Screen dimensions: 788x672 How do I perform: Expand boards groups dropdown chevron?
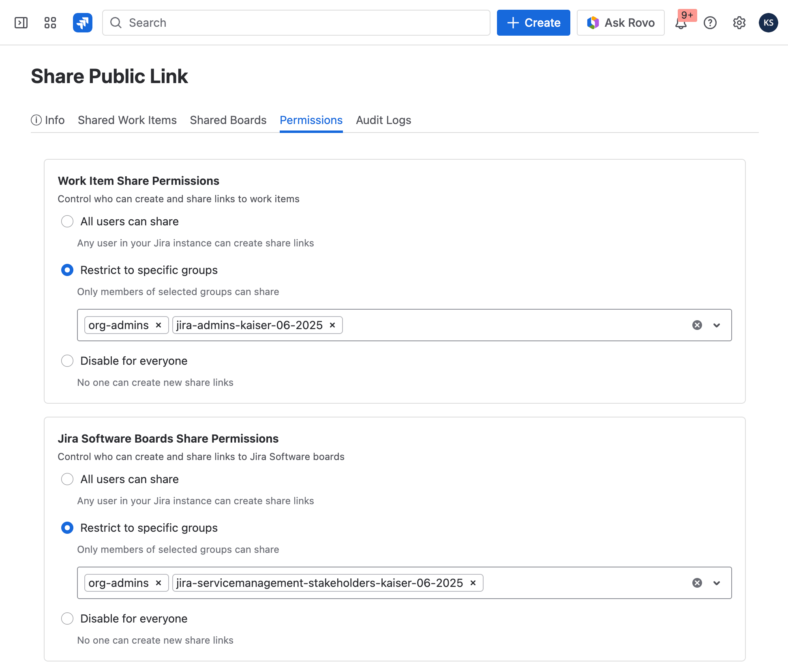pyautogui.click(x=717, y=583)
